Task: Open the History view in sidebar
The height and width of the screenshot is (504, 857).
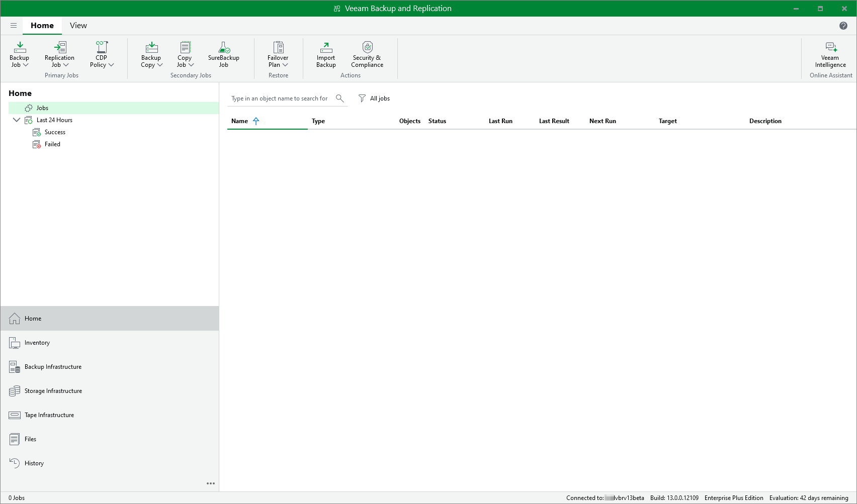Action: (34, 463)
